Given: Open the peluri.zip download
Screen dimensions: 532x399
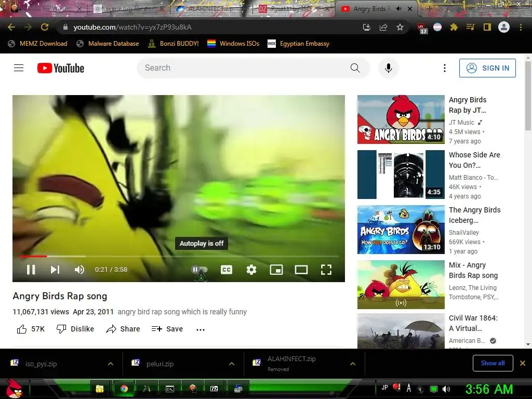Looking at the screenshot, I should pos(160,364).
